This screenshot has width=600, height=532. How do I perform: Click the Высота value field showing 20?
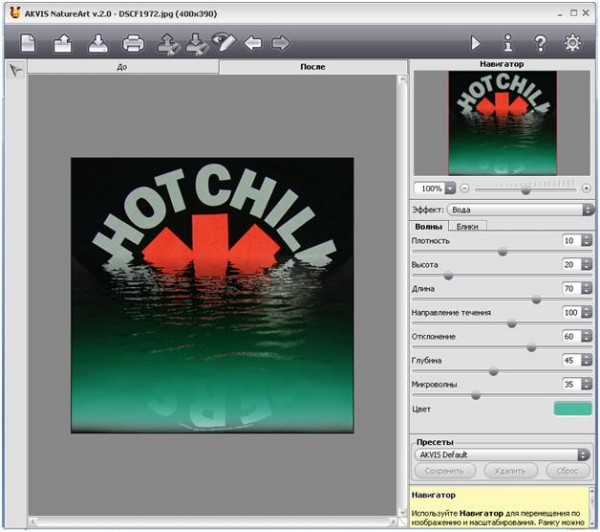[x=571, y=264]
